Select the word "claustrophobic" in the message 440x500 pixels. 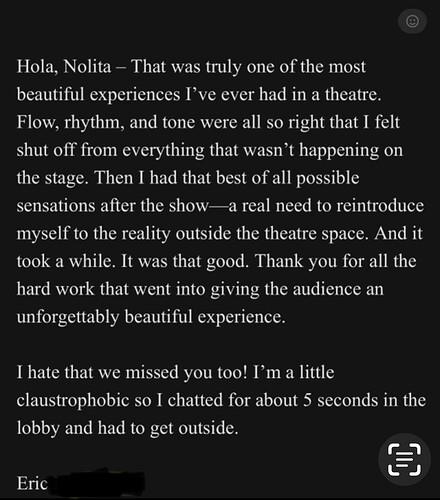click(x=73, y=400)
